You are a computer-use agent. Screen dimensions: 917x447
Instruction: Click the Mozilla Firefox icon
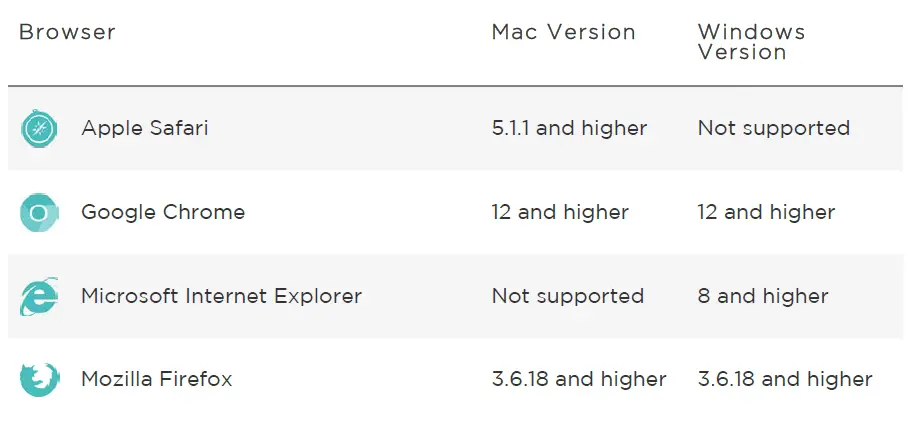(x=39, y=380)
